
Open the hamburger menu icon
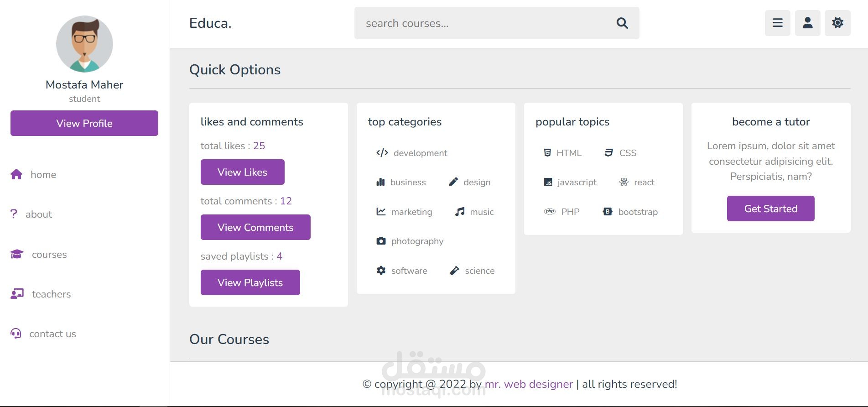tap(778, 23)
